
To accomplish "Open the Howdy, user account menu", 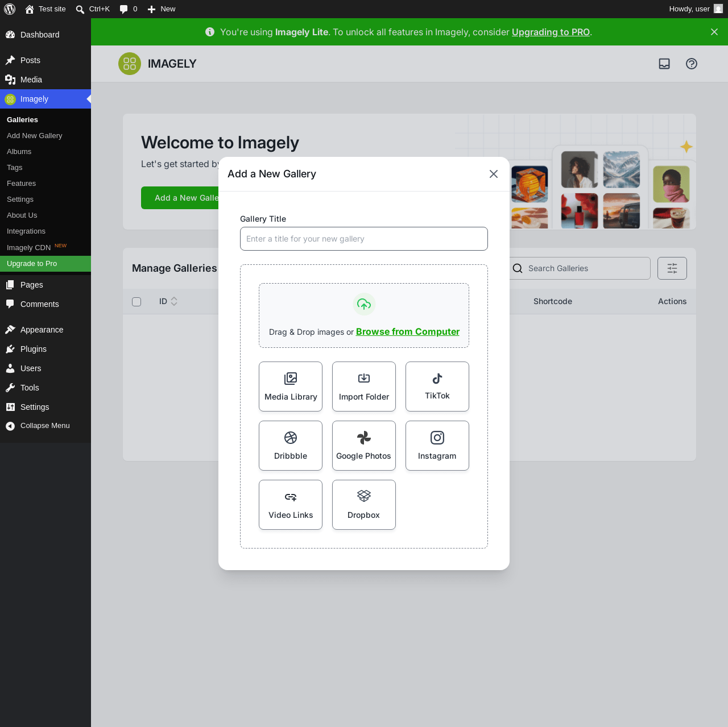I will [x=696, y=9].
